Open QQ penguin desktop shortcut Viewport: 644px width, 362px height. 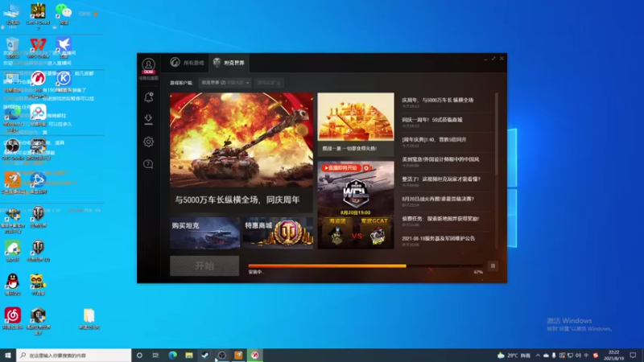pyautogui.click(x=12, y=284)
